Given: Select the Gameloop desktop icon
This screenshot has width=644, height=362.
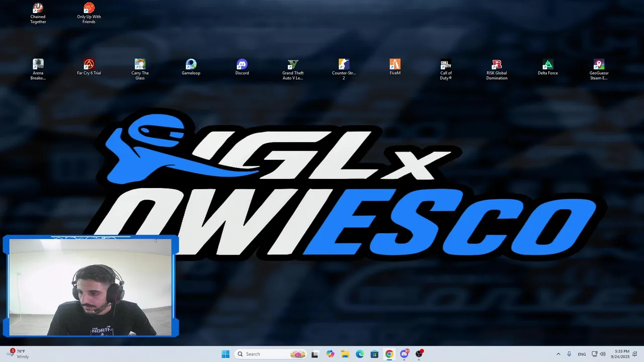Looking at the screenshot, I should click(191, 67).
